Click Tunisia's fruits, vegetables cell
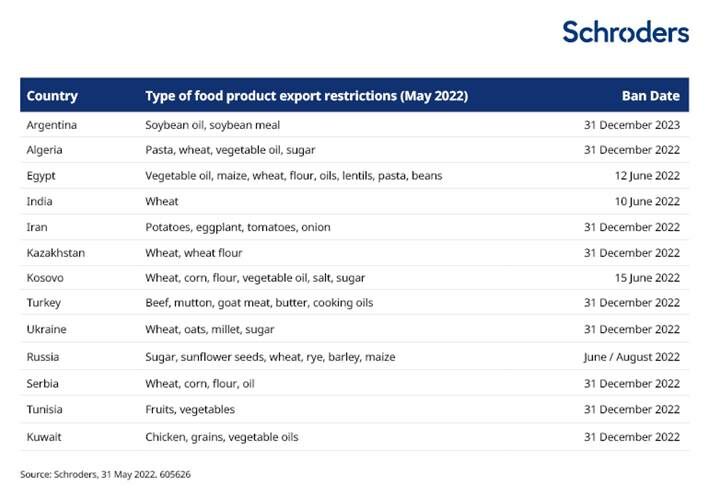Screen dimensions: 709x497 tap(190, 409)
